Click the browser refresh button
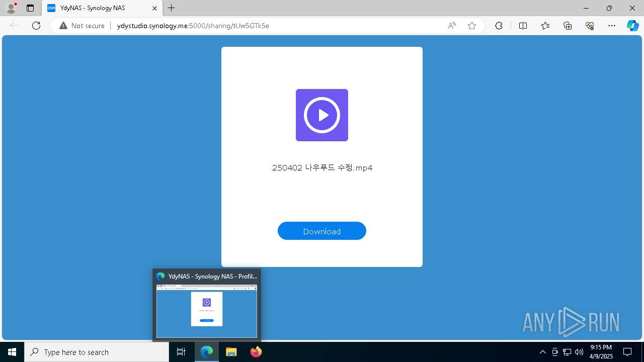Image resolution: width=644 pixels, height=362 pixels. 36,26
